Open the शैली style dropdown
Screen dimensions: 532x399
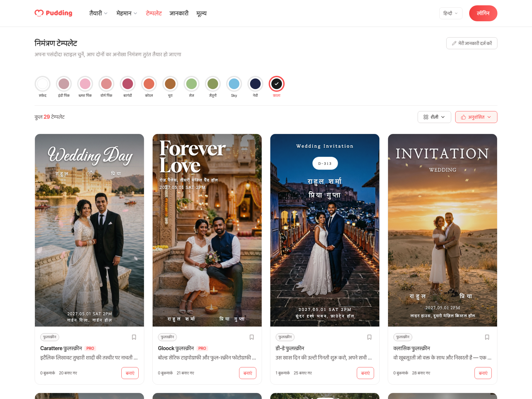[434, 117]
